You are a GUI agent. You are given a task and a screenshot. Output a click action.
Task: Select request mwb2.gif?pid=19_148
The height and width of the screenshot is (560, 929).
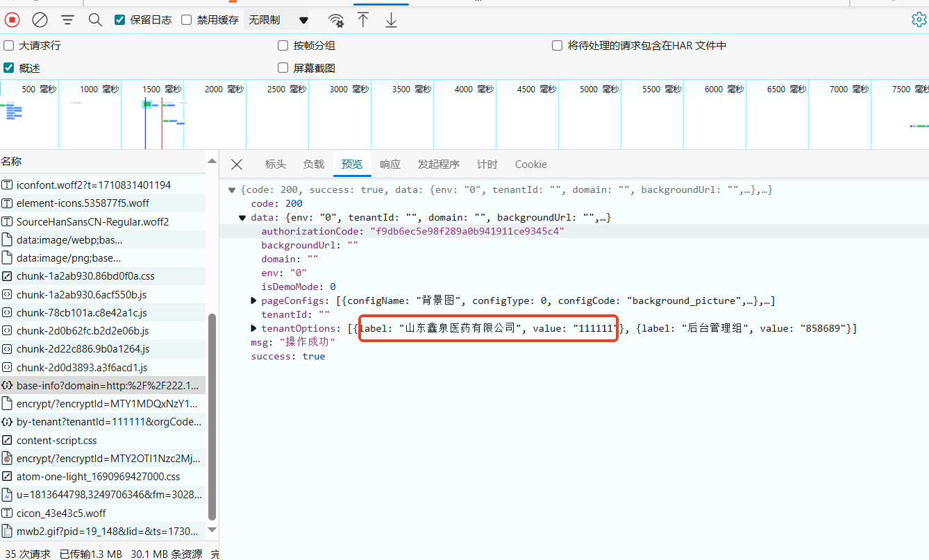point(103,531)
